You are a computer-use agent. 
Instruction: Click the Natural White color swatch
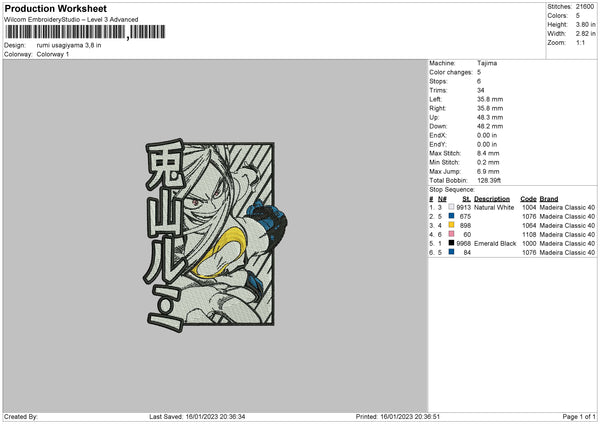click(451, 207)
